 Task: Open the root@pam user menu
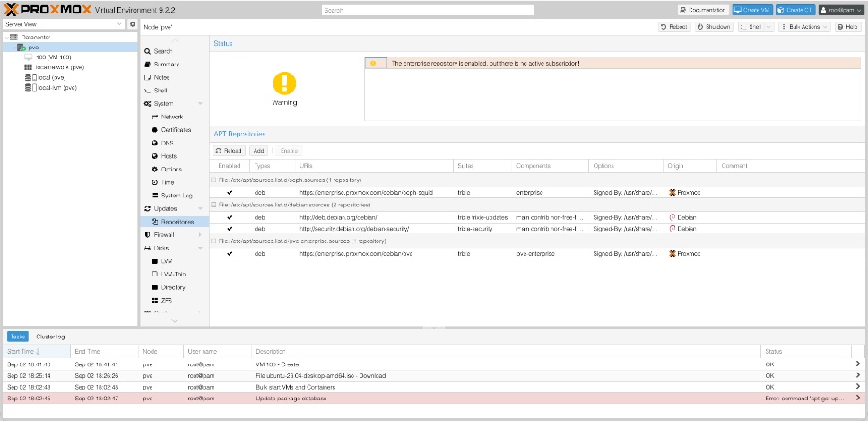click(840, 10)
